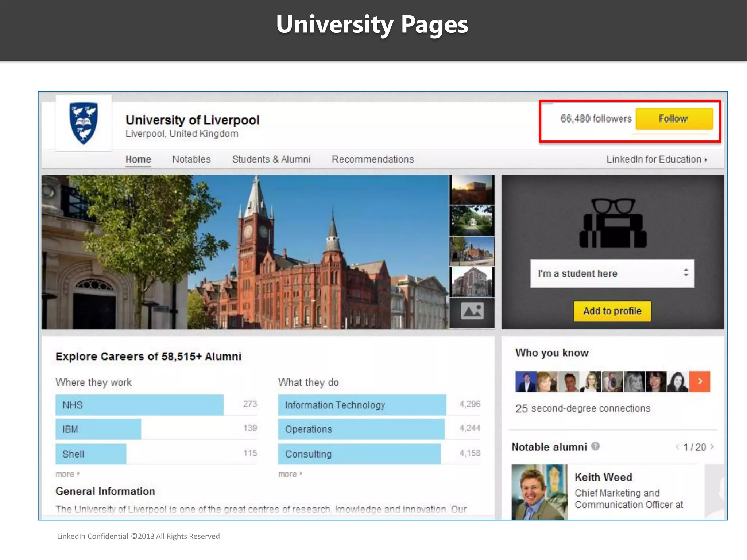Select the Consulting career bar
The image size is (747, 560).
359,454
